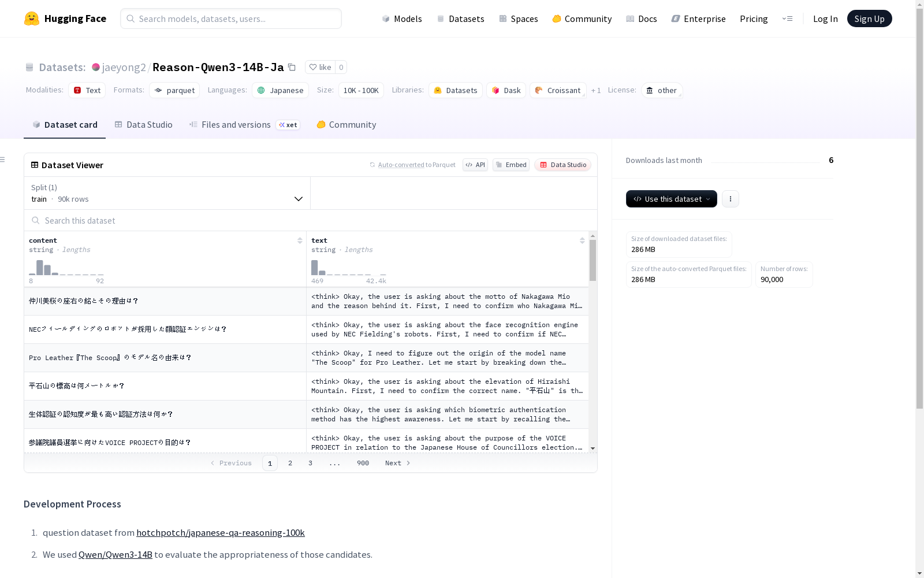
Task: Show the +1 more libraries
Action: point(596,90)
